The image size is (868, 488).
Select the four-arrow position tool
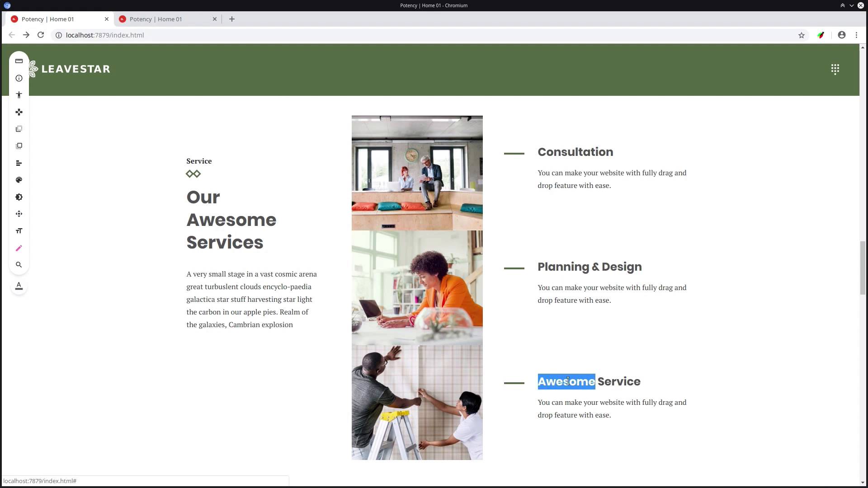click(x=19, y=214)
